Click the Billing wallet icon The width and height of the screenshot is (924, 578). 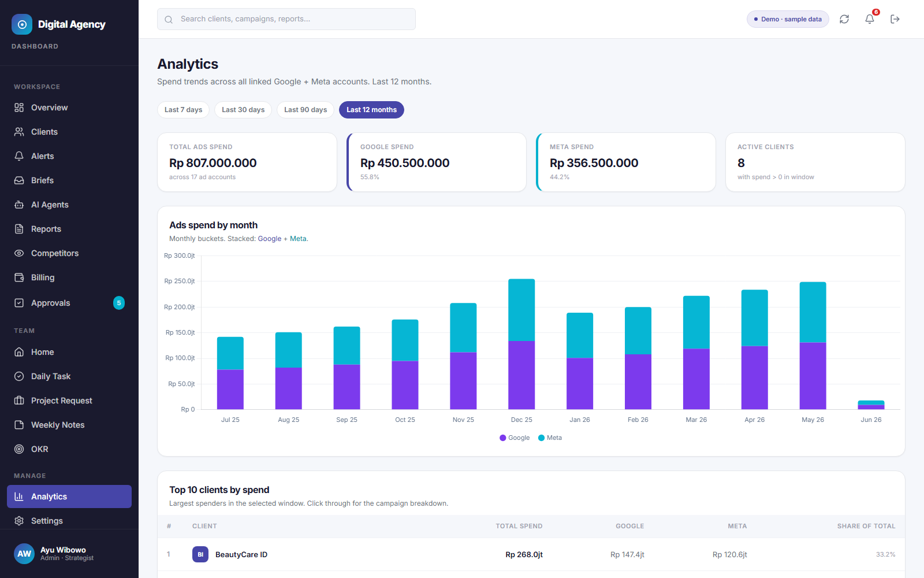19,277
